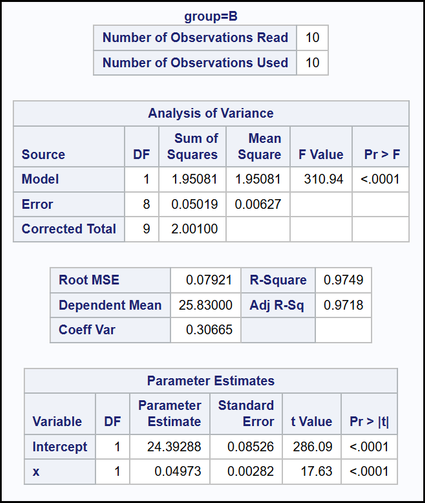Click the Parameter Estimate column header
425x503 pixels.
[x=170, y=413]
